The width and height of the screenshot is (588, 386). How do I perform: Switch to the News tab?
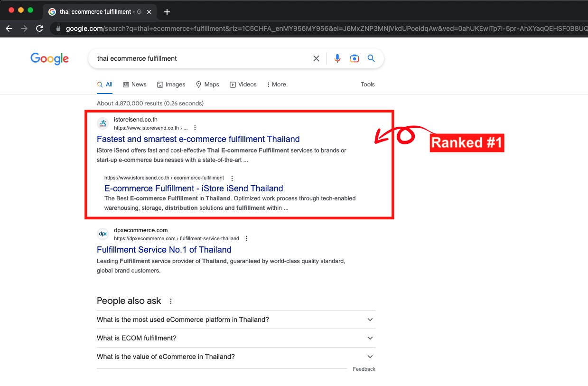[135, 85]
